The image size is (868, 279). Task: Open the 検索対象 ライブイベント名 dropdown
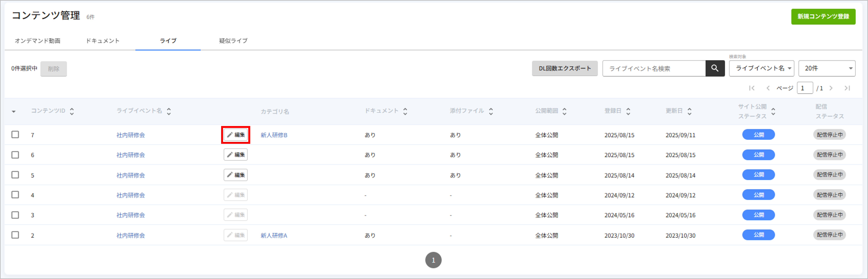[762, 68]
